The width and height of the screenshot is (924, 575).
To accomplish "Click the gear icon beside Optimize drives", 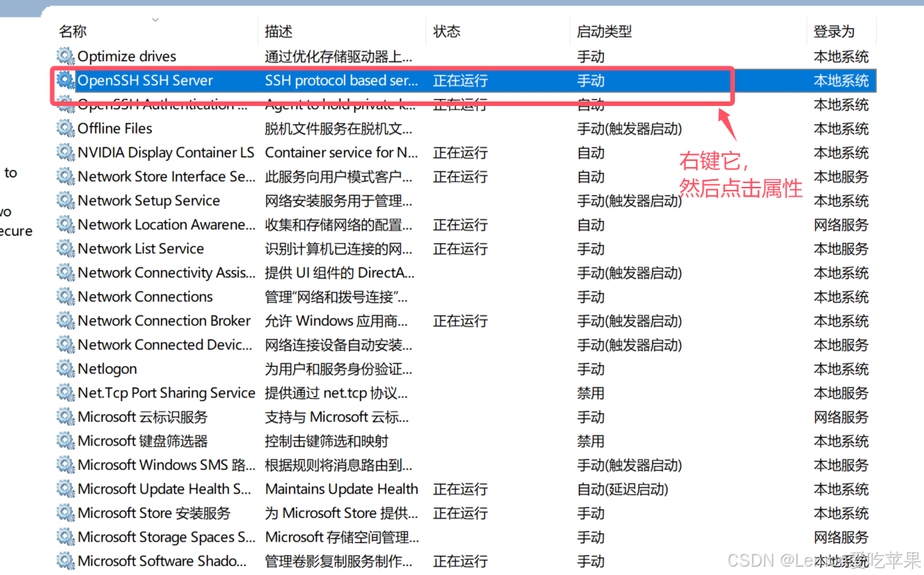I will coord(66,56).
